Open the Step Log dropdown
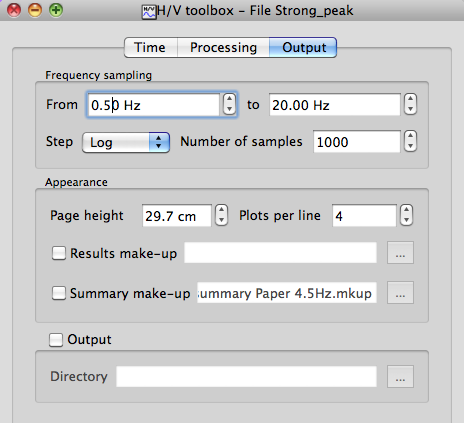Viewport: 464px width, 423px height. click(126, 142)
